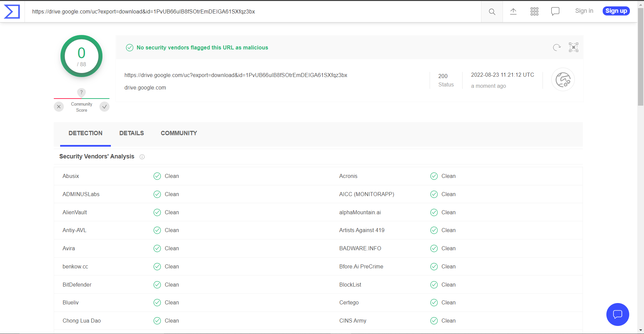The height and width of the screenshot is (334, 644).
Task: Open the relationship graph icon
Action: 573,47
